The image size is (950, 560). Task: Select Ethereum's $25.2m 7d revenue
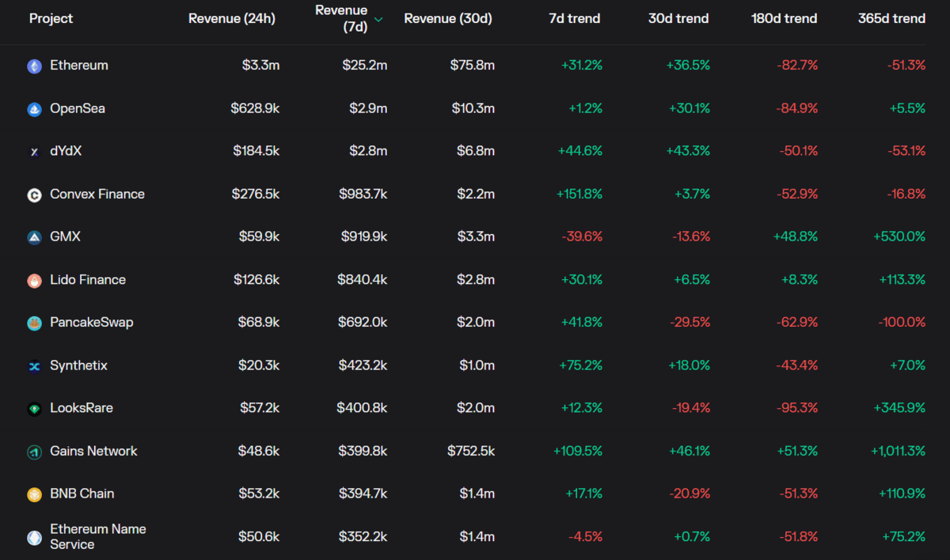pyautogui.click(x=365, y=65)
